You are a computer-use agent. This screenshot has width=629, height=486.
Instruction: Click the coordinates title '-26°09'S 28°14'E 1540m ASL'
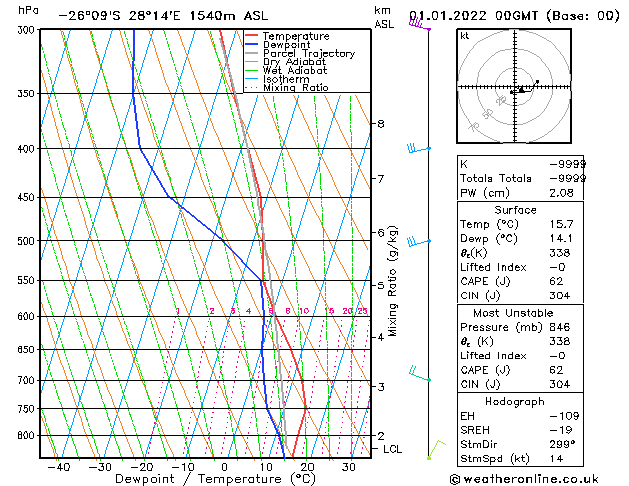pos(163,16)
